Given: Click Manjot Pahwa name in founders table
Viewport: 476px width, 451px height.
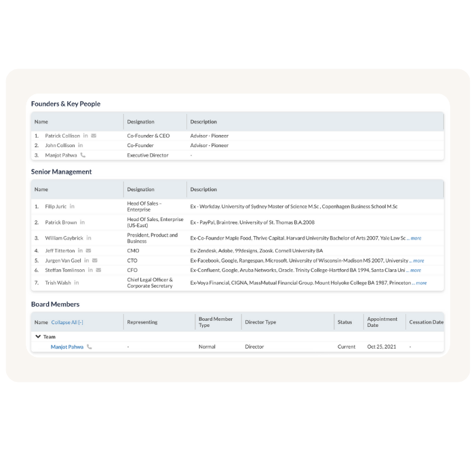Looking at the screenshot, I should 61,155.
